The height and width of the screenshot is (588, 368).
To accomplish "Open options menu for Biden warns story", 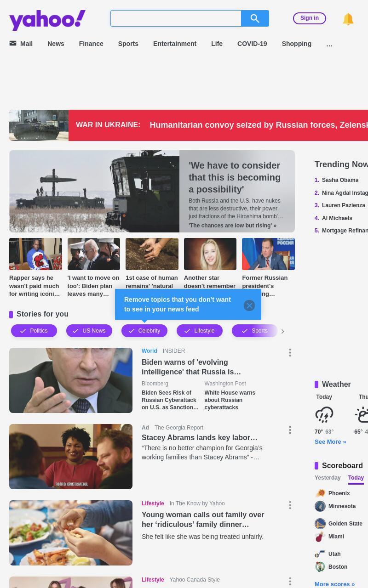I will [x=290, y=353].
